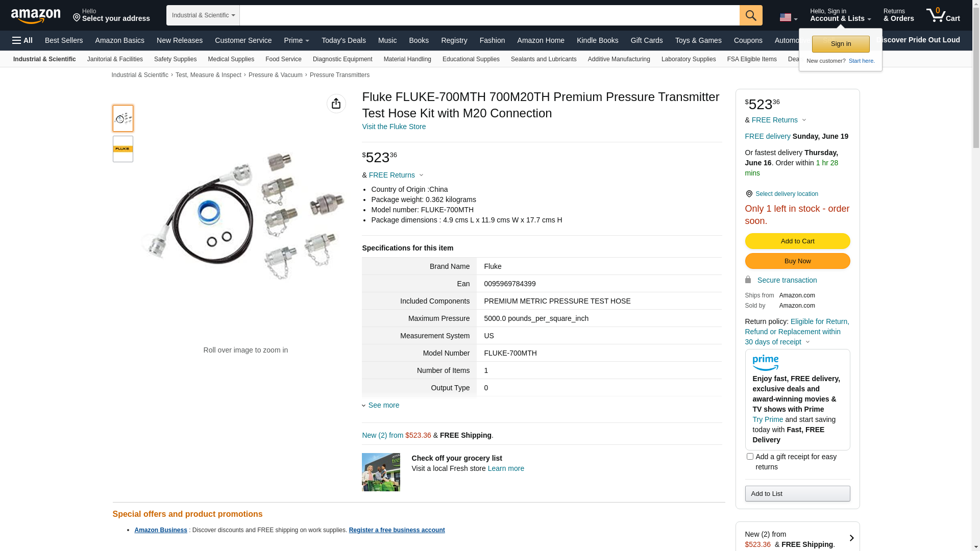Open the Visit the Fluke Store link
Viewport: 980px width, 551px height.
(394, 127)
